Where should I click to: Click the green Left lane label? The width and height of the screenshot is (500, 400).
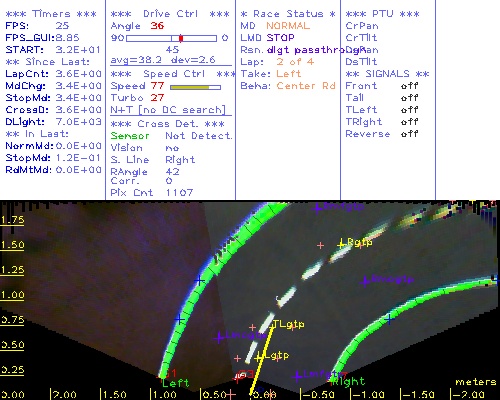pos(176,383)
